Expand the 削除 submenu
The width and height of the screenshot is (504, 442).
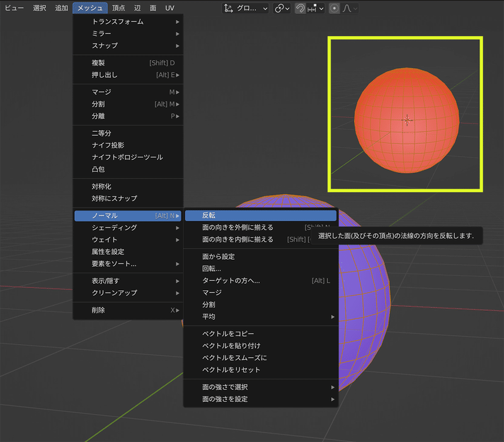128,310
